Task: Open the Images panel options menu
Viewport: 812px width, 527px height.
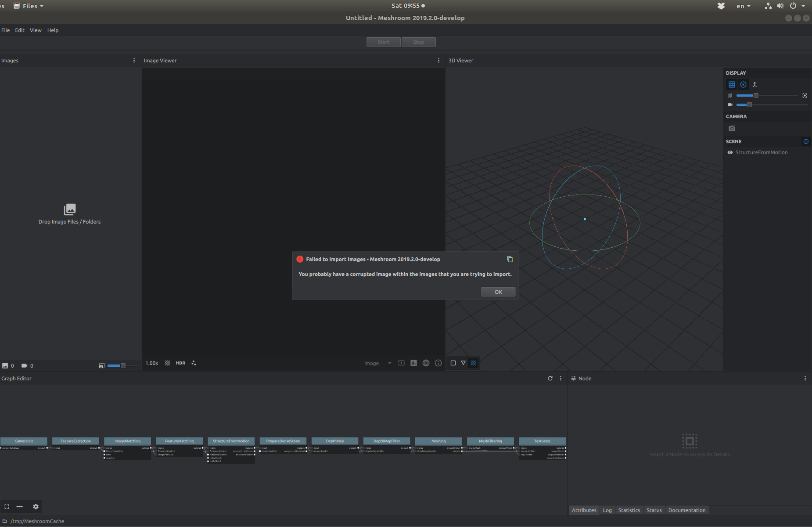Action: [x=134, y=61]
